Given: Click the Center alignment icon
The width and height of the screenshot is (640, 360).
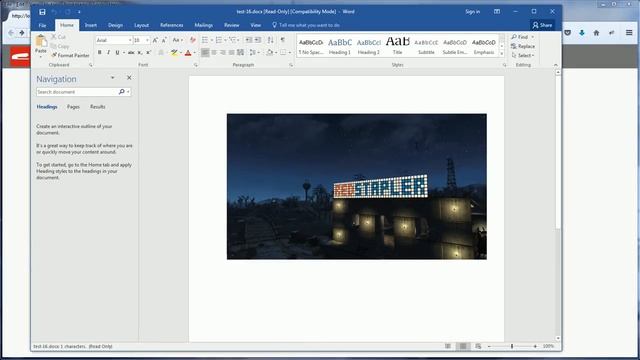Looking at the screenshot, I should click(214, 53).
